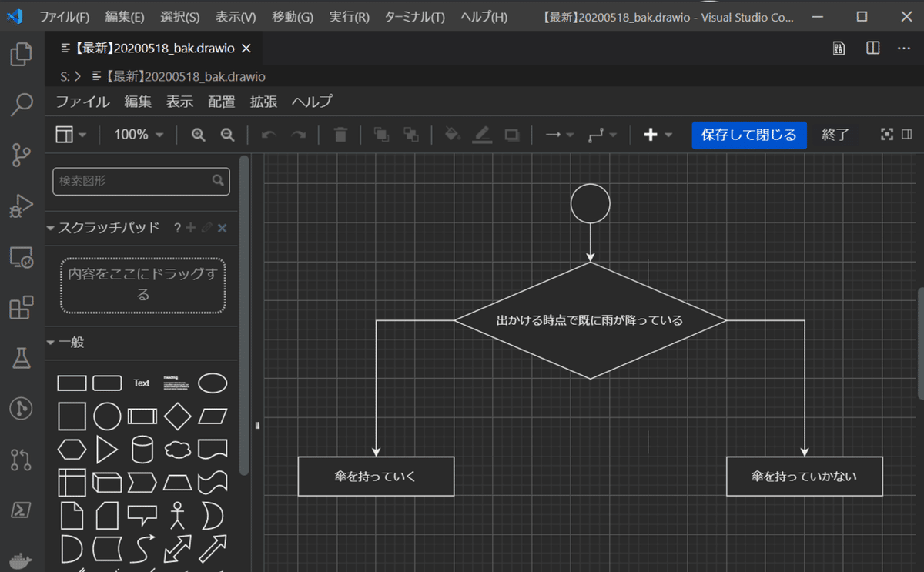Open the Extensions view
This screenshot has height=572, width=924.
click(22, 307)
